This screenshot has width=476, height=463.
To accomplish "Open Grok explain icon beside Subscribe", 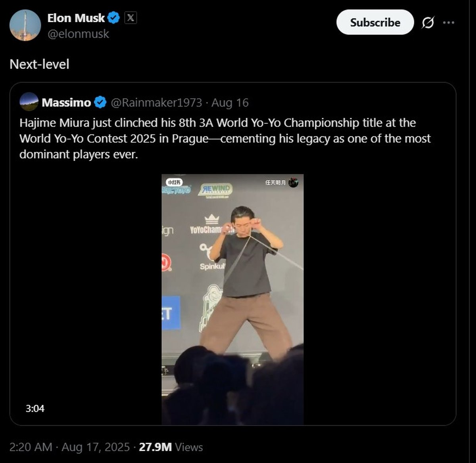I will (428, 23).
